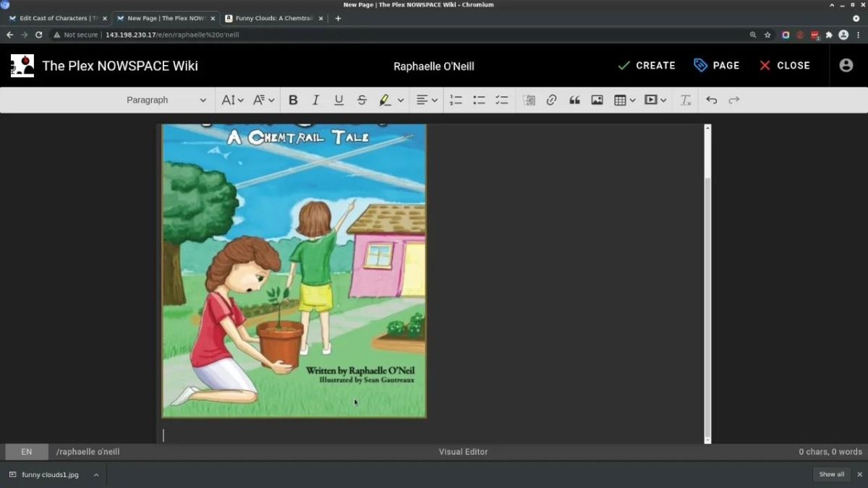The height and width of the screenshot is (488, 868).
Task: Create a bulleted list
Action: 479,100
